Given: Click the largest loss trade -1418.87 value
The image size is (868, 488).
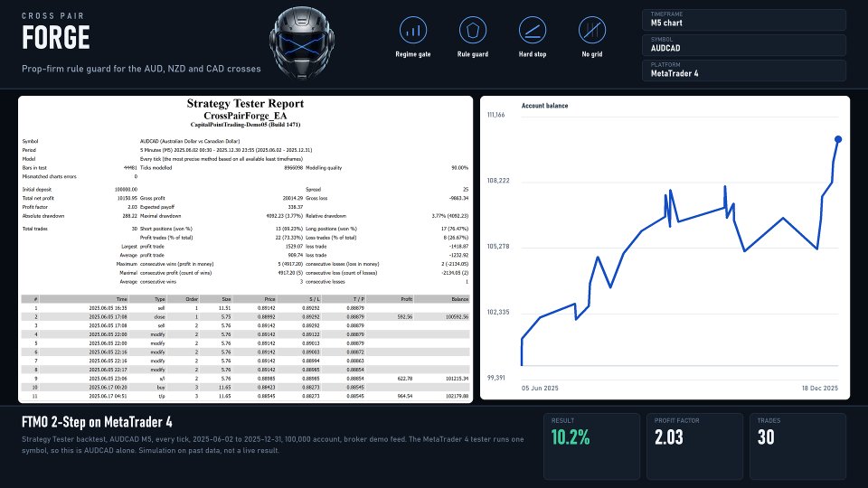Looking at the screenshot, I should click(459, 246).
